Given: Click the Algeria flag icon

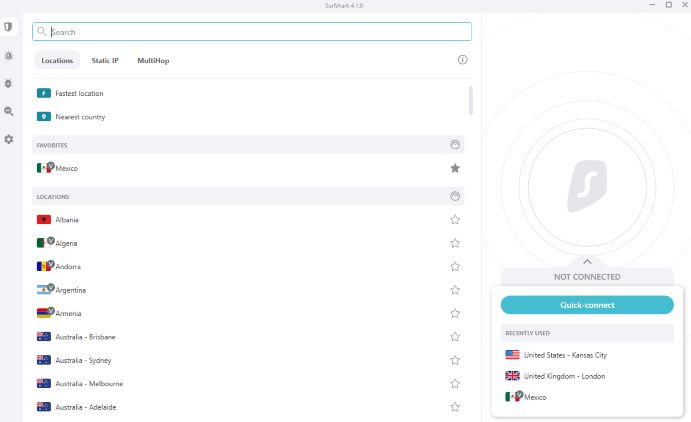Looking at the screenshot, I should coord(44,243).
